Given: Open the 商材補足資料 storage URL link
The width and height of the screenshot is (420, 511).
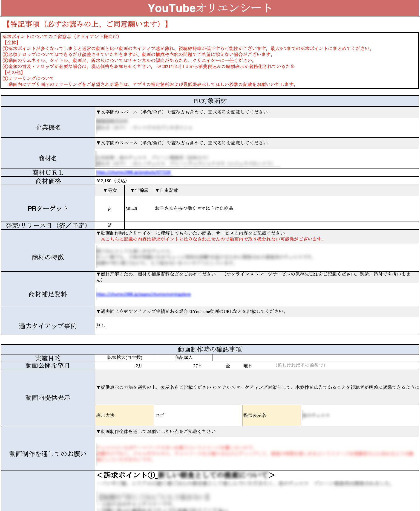Looking at the screenshot, I should tap(143, 294).
